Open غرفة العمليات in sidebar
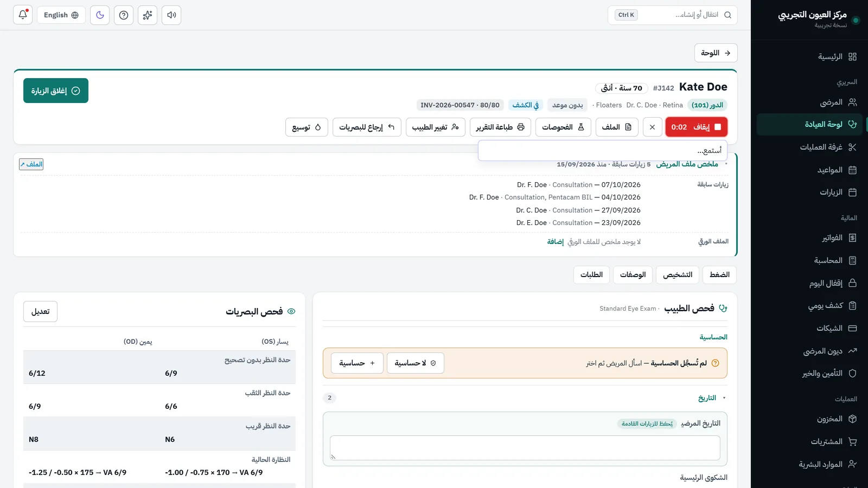868x488 pixels. (809, 147)
